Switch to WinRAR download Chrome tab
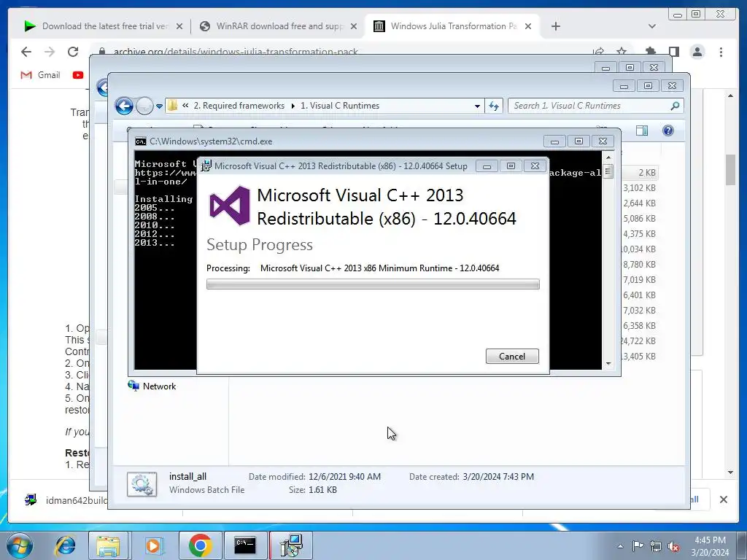Screen dimensions: 747x560 pyautogui.click(x=278, y=26)
